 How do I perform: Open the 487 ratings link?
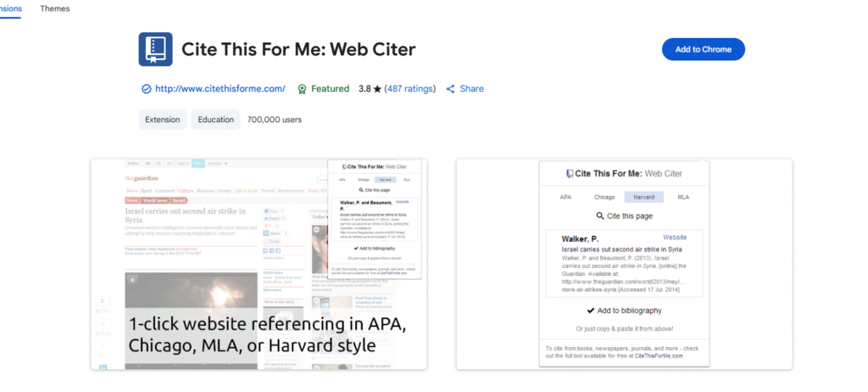[x=410, y=88]
